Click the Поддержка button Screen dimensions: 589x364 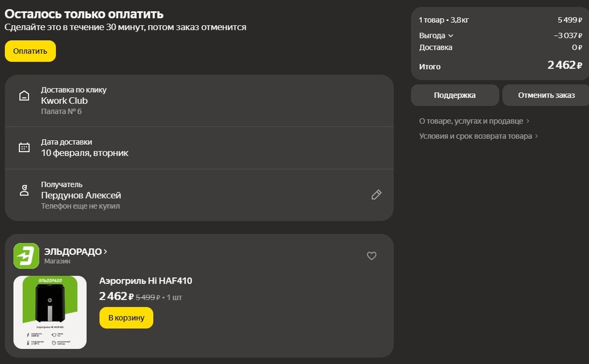click(455, 95)
